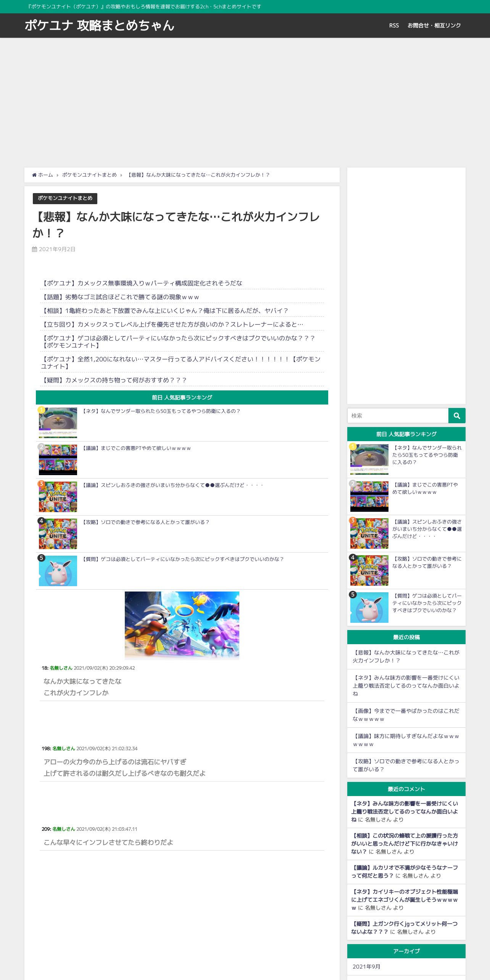
Task: Open sidebar ranking 1 サンダー thumbnail
Action: 369,459
